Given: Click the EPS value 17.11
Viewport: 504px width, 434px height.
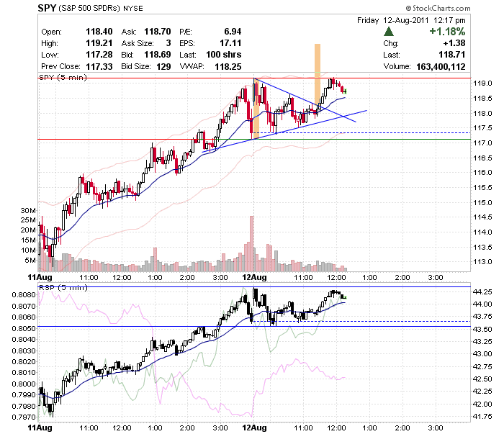Looking at the screenshot, I should point(230,43).
